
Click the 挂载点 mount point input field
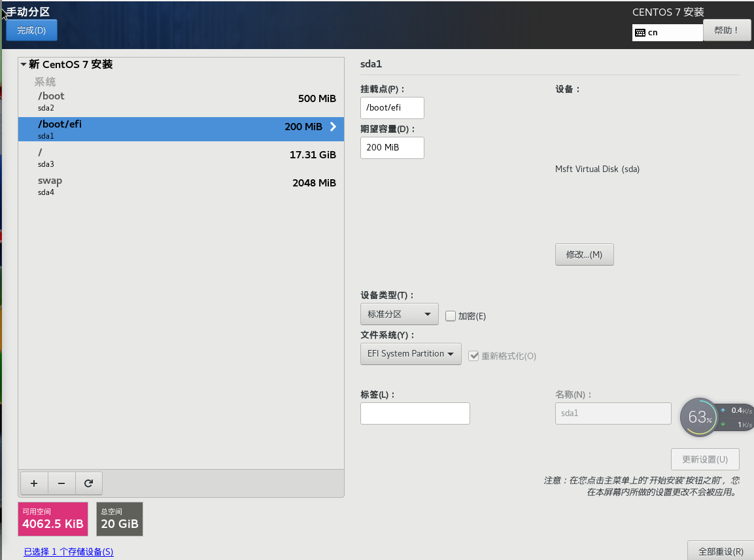[392, 108]
